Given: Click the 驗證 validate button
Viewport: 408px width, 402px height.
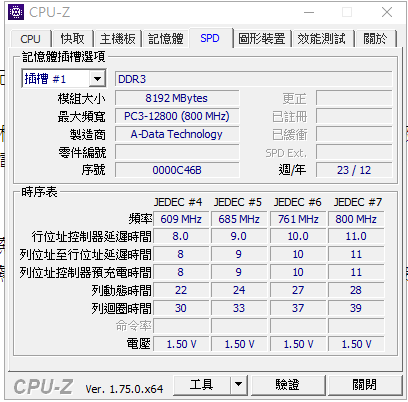Looking at the screenshot, I should point(288,385).
